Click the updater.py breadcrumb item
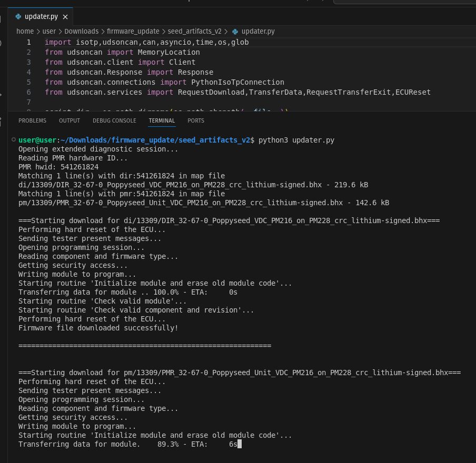This screenshot has height=463, width=476. [258, 32]
